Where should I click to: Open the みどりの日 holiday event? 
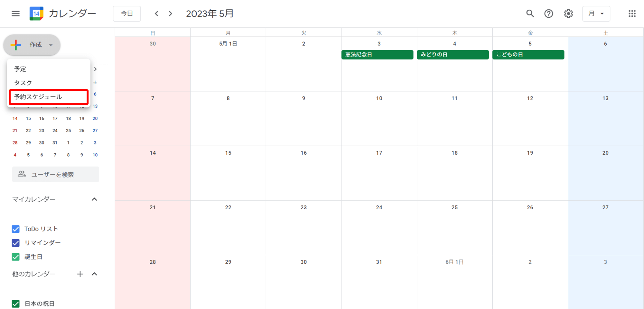pos(453,55)
